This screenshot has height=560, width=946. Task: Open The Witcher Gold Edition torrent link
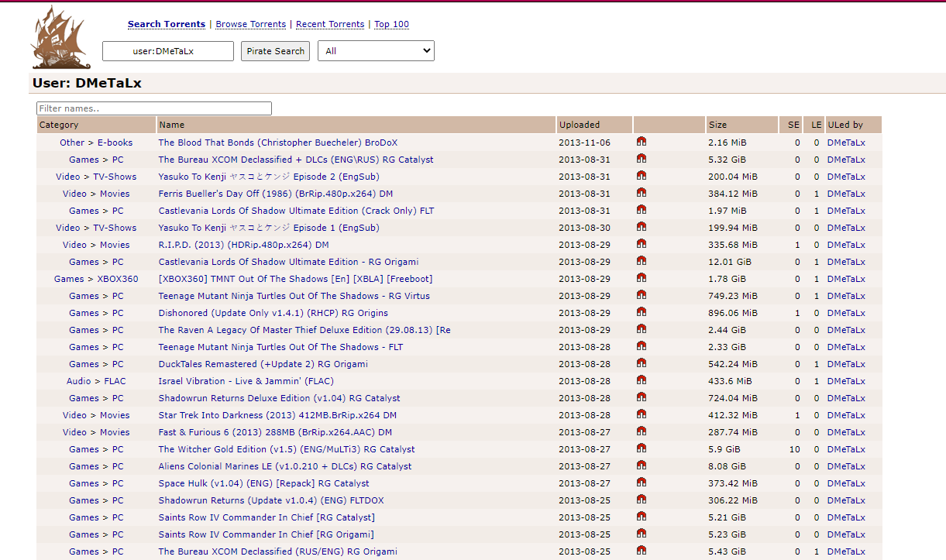tap(287, 449)
